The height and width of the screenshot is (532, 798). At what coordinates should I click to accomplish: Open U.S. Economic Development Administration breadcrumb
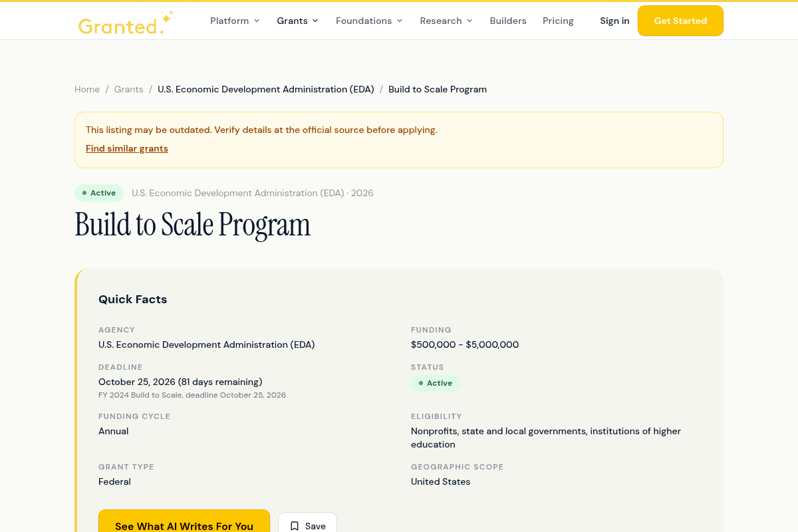tap(266, 89)
